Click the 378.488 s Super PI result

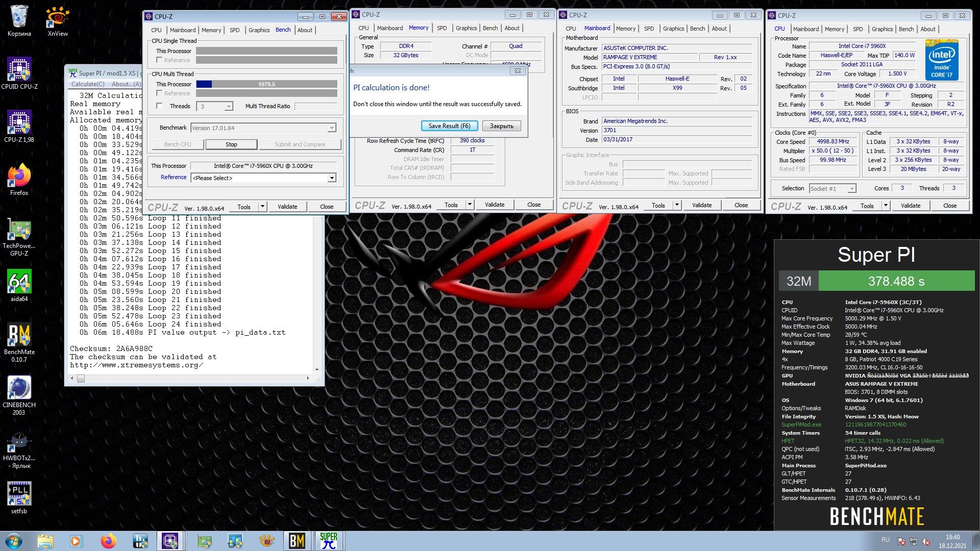tap(896, 281)
